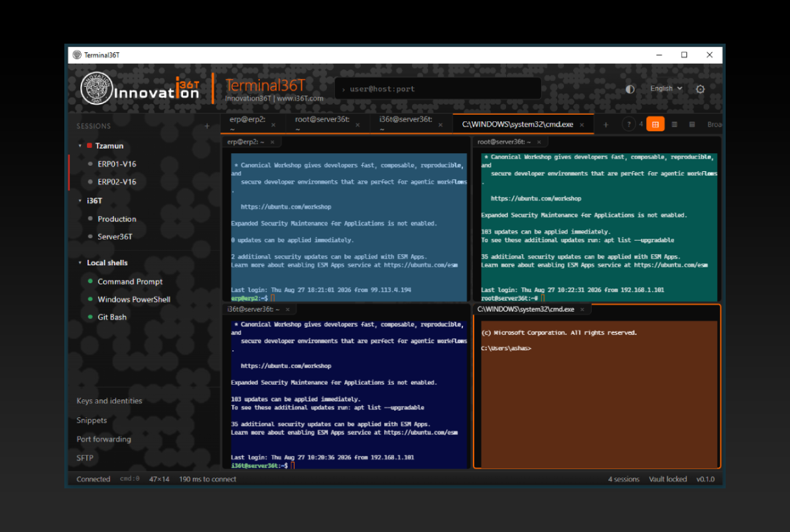Toggle the dark/light theme icon

pos(629,89)
